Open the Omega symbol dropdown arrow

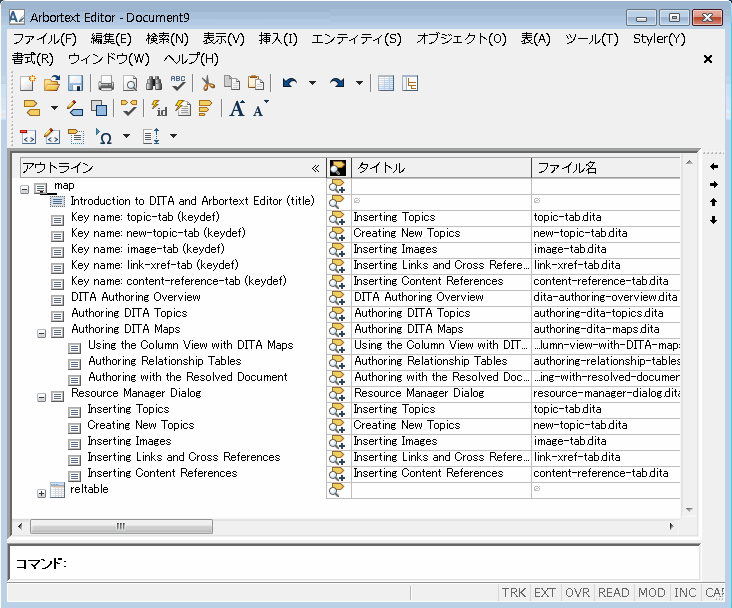coord(126,136)
